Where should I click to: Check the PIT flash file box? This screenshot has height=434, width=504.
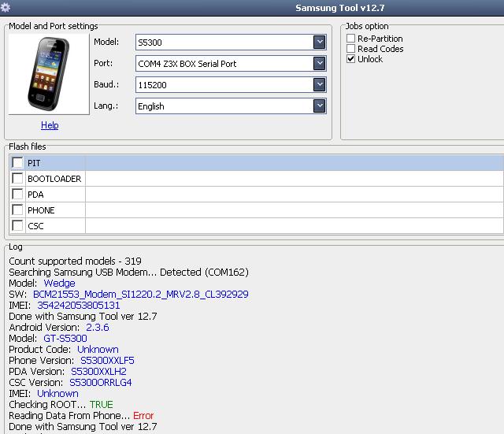(x=17, y=163)
